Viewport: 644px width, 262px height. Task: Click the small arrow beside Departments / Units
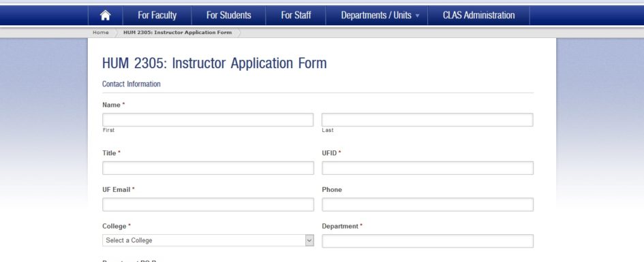click(x=417, y=16)
